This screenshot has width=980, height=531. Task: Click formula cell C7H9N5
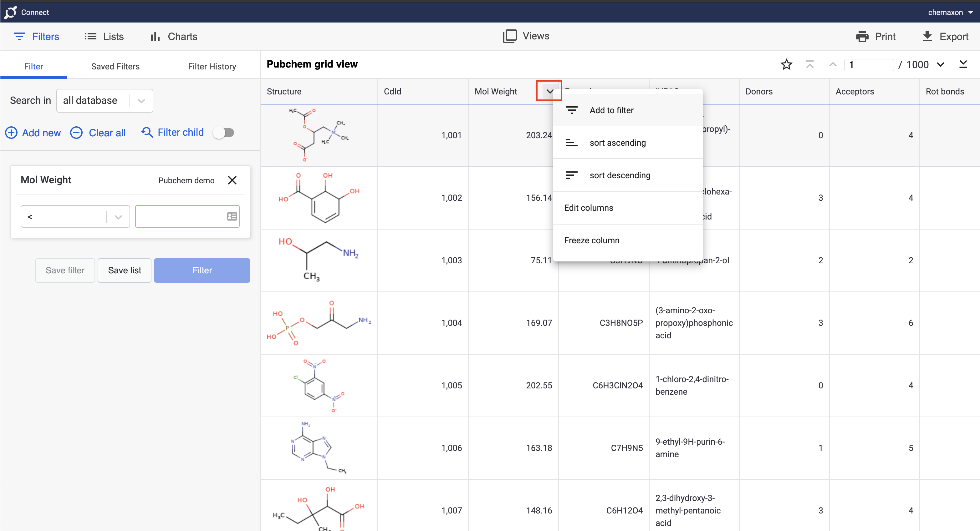pyautogui.click(x=604, y=448)
